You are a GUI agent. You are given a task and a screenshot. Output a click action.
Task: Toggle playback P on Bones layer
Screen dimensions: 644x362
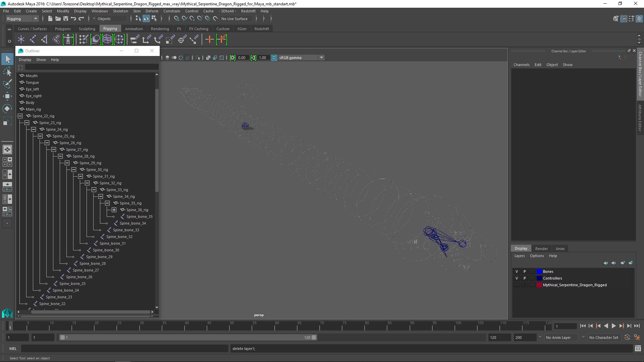[525, 271]
